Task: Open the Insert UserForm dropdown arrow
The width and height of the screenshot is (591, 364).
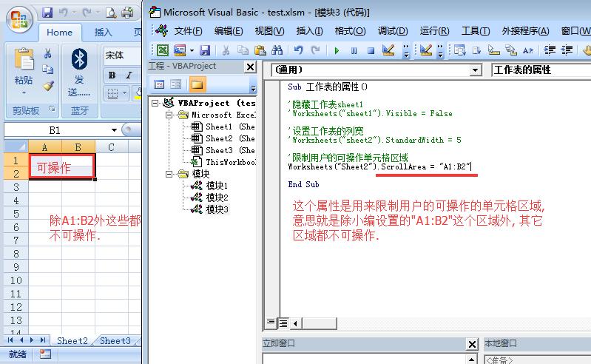Action: tap(192, 50)
